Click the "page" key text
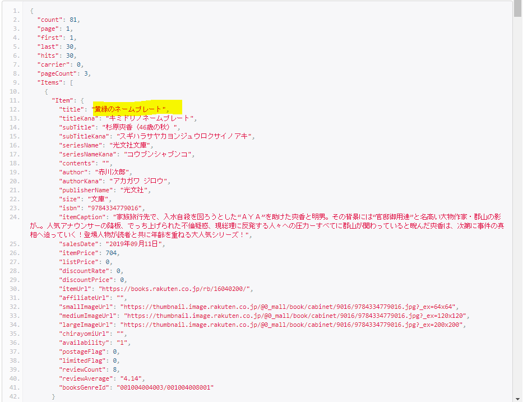This screenshot has width=532, height=402. 48,29
